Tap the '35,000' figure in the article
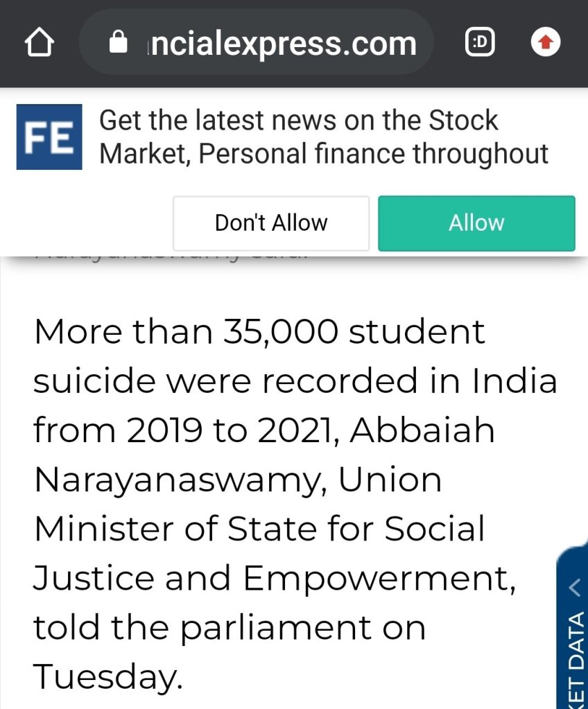Screen dimensions: 588x709 (281, 332)
